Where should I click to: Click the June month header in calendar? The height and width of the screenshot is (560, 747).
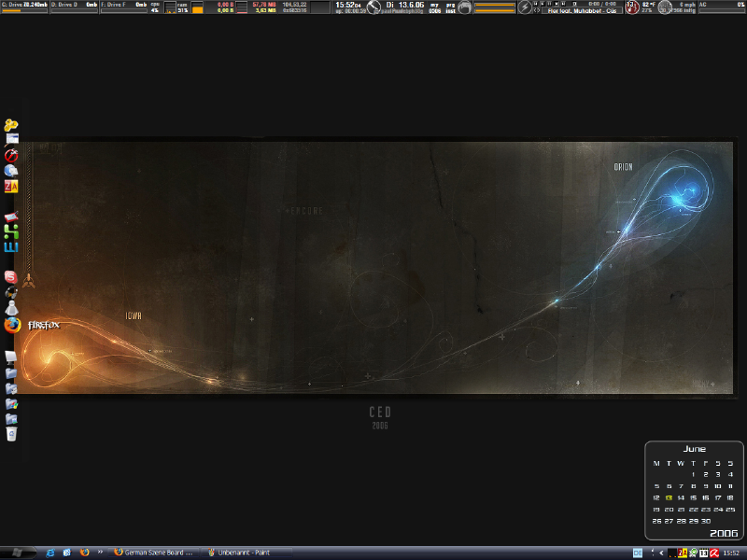pos(694,449)
